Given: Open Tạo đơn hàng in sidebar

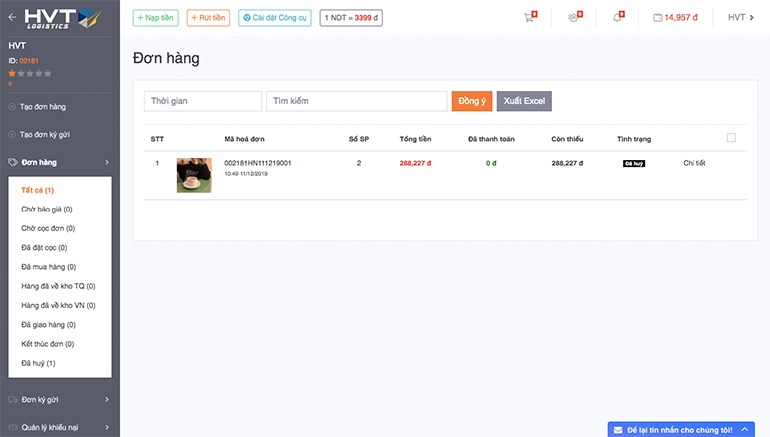Looking at the screenshot, I should pyautogui.click(x=43, y=107).
